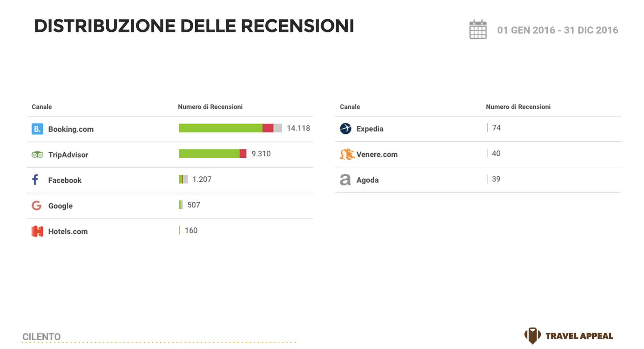
Task: Select the Facebook f icon
Action: (35, 180)
